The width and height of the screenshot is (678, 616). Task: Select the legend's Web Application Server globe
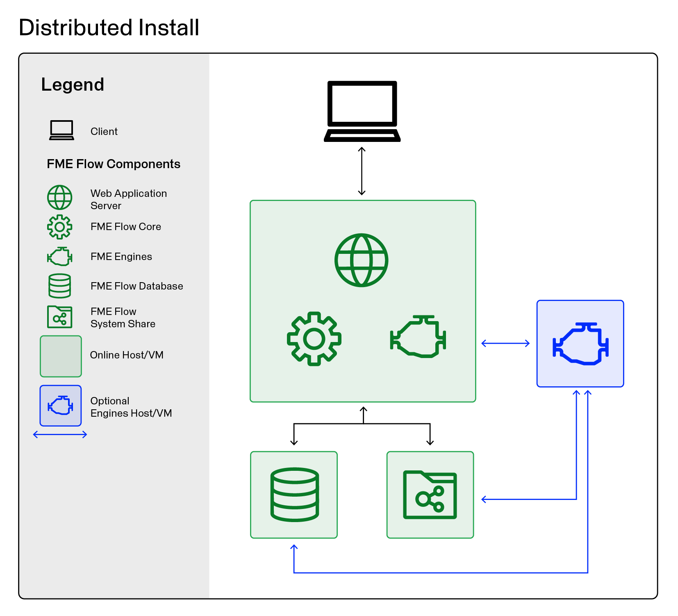pyautogui.click(x=60, y=197)
